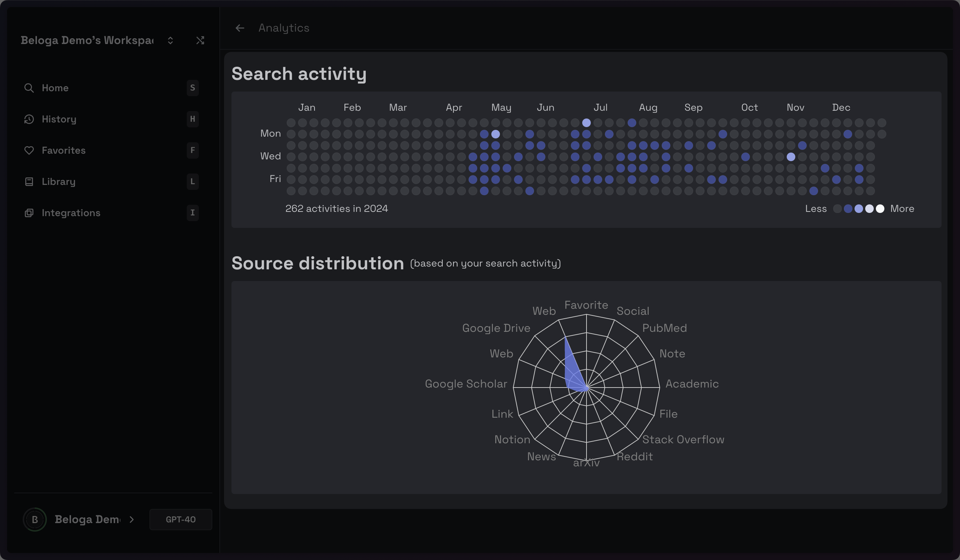Collapse sidebar using top crossed-arrows icon
960x560 pixels.
pyautogui.click(x=200, y=40)
